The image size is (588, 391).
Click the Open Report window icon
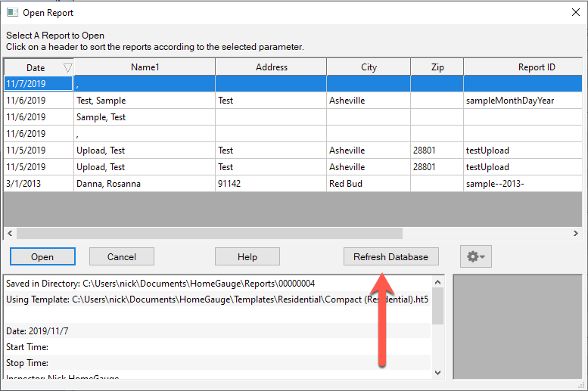(x=12, y=13)
